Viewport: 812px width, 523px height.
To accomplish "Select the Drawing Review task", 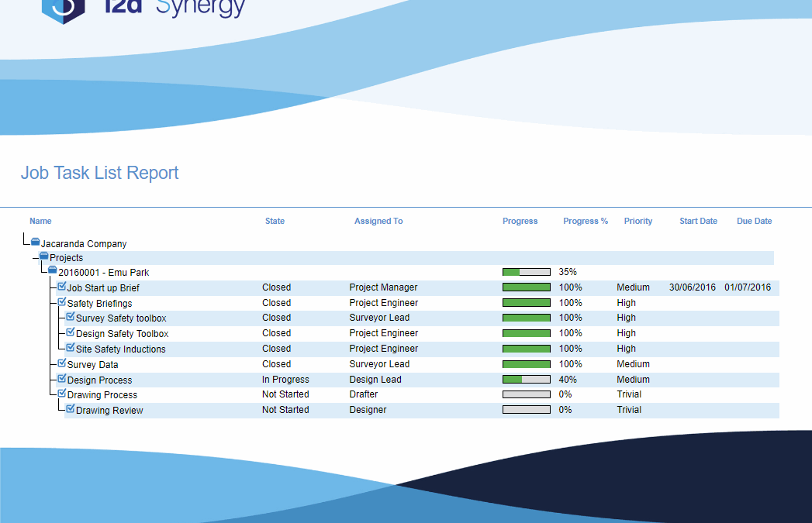I will pyautogui.click(x=109, y=410).
